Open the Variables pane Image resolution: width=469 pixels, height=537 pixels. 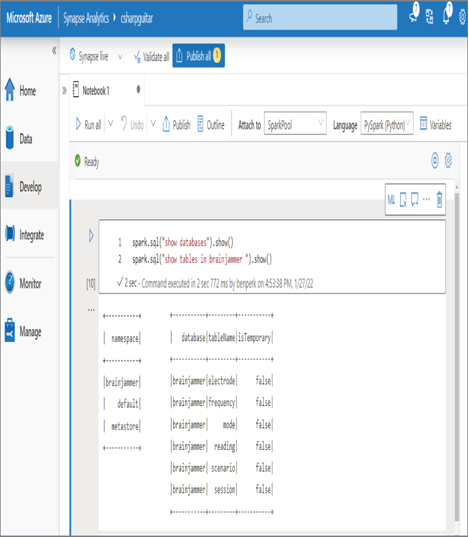coord(436,125)
